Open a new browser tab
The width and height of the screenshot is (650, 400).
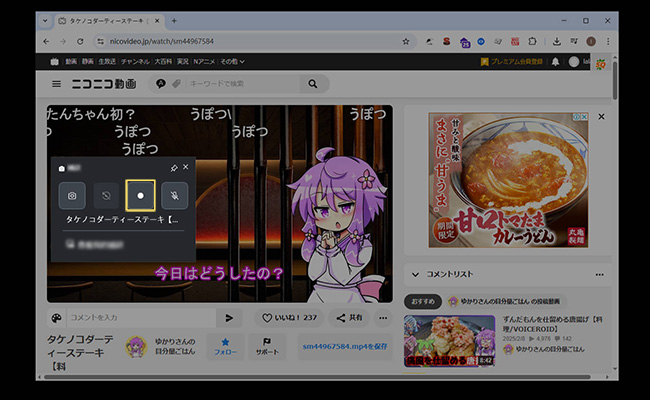point(174,21)
